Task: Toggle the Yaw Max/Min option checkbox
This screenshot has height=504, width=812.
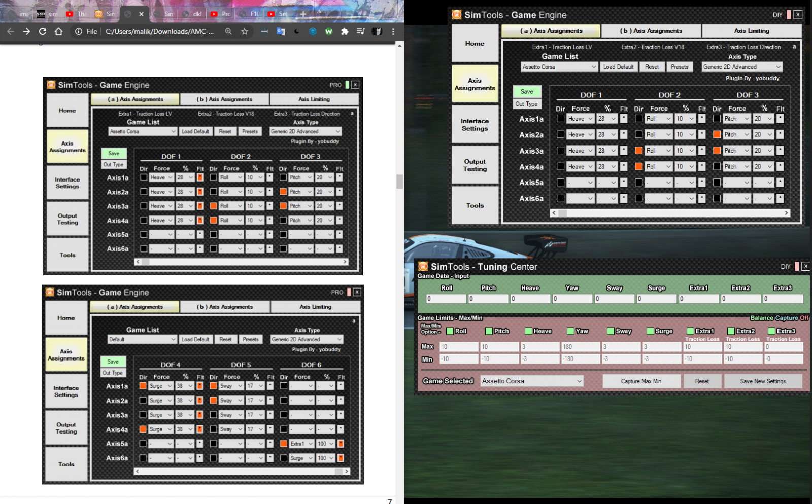Action: [x=570, y=331]
